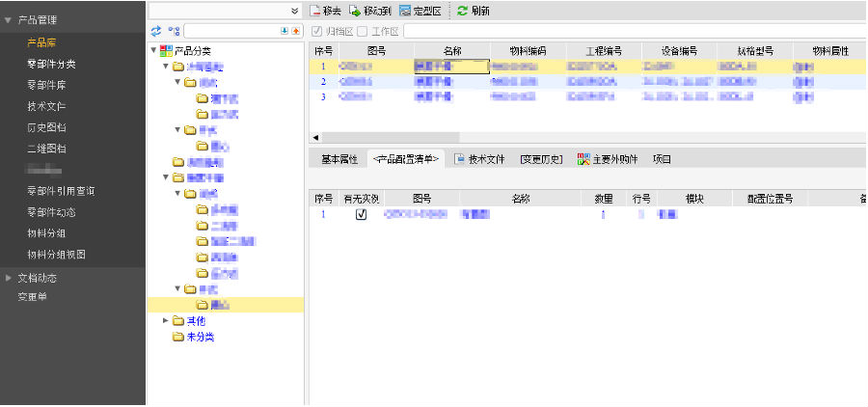Click the 有无实例 column header
The width and height of the screenshot is (868, 407).
[361, 200]
